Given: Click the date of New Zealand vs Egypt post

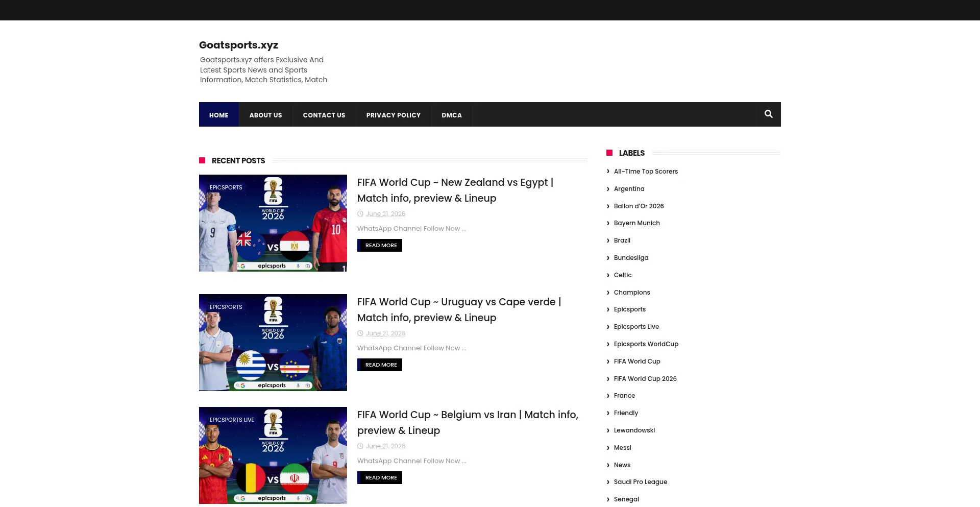Looking at the screenshot, I should point(385,214).
